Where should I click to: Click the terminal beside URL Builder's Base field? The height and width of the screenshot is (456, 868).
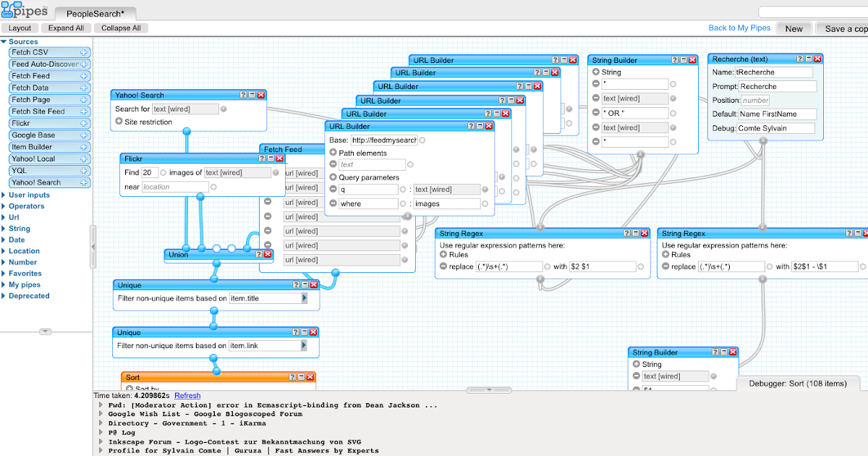click(x=422, y=140)
